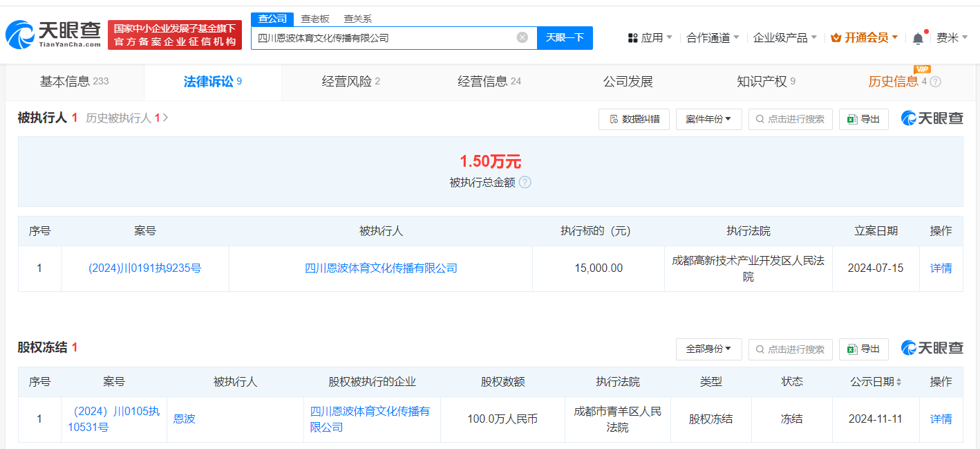Click the help icon beside 历史信息
980x449 pixels.
click(936, 82)
